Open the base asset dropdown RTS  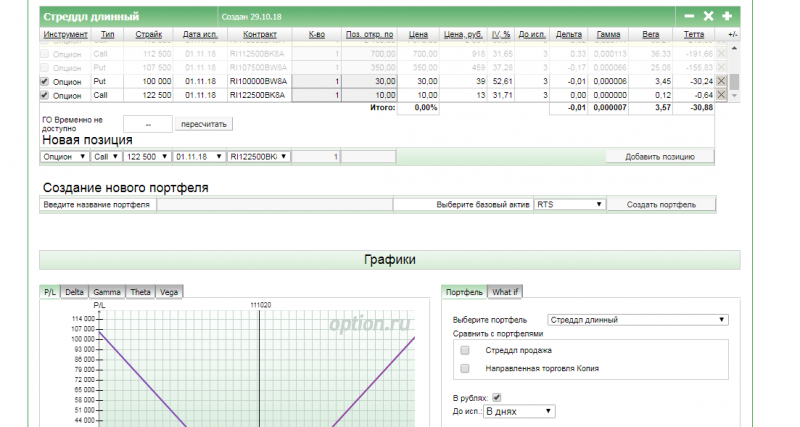pyautogui.click(x=569, y=205)
